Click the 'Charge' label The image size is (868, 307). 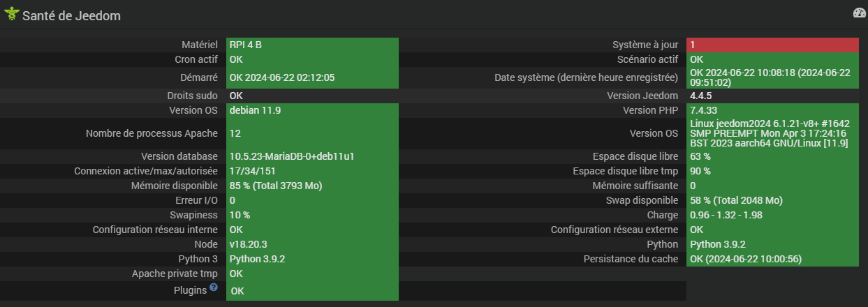[x=663, y=215]
